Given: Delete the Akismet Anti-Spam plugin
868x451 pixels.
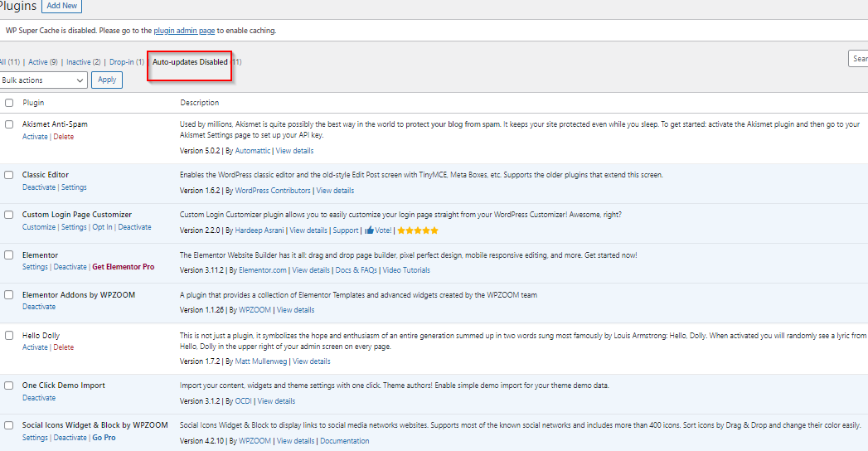Looking at the screenshot, I should click(64, 137).
